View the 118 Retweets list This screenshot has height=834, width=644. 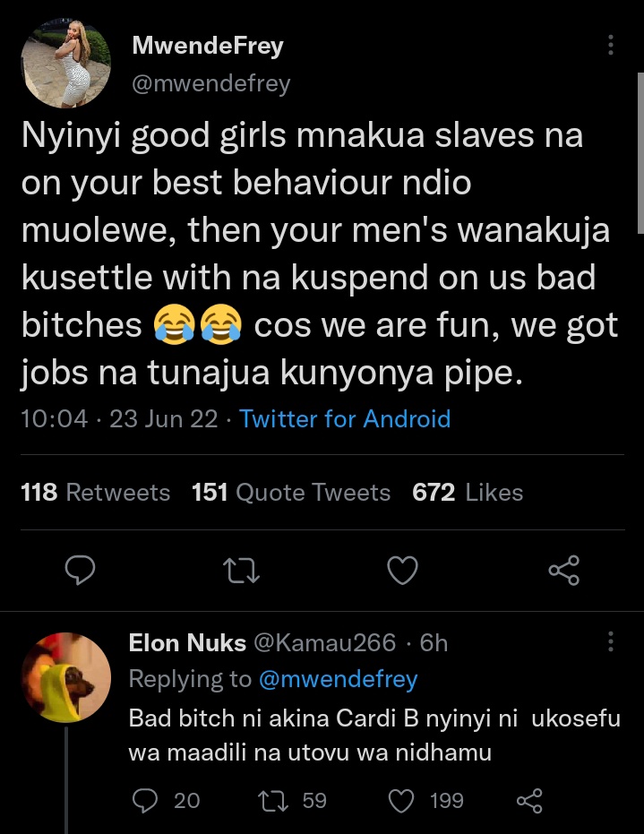95,492
